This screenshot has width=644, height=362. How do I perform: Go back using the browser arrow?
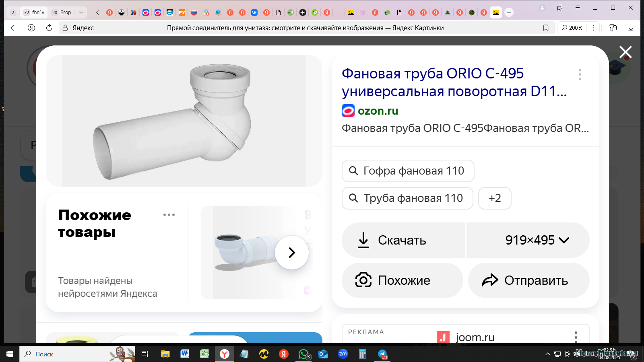tap(14, 28)
